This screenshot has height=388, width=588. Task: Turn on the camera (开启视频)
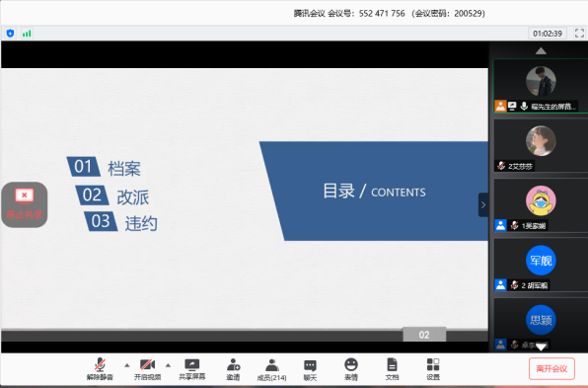tap(147, 369)
